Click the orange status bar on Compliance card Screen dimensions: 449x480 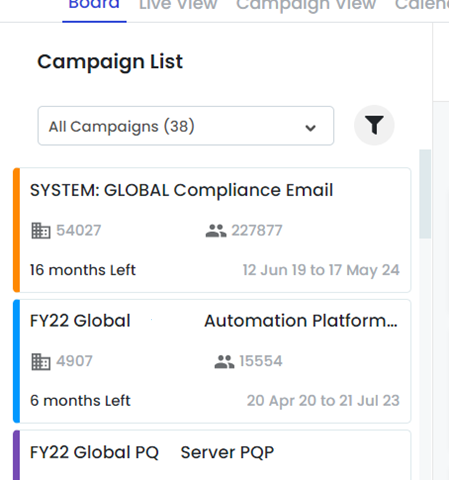point(16,230)
